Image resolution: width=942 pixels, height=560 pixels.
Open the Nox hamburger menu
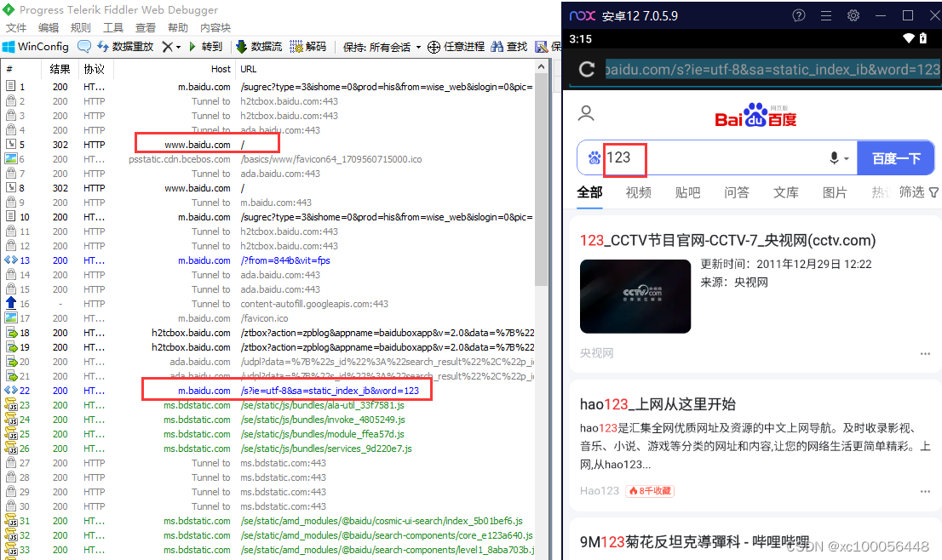coord(826,15)
